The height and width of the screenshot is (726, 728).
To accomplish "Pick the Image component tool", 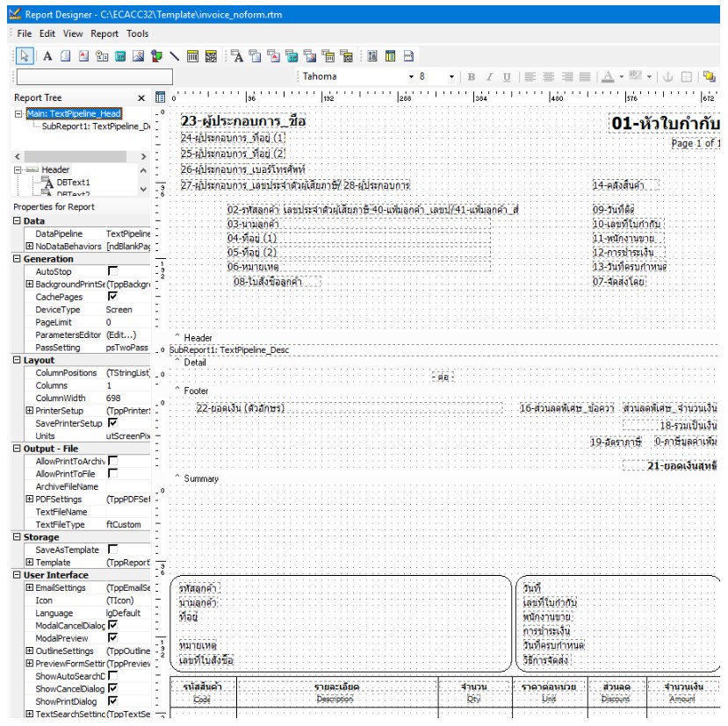I will click(x=138, y=56).
